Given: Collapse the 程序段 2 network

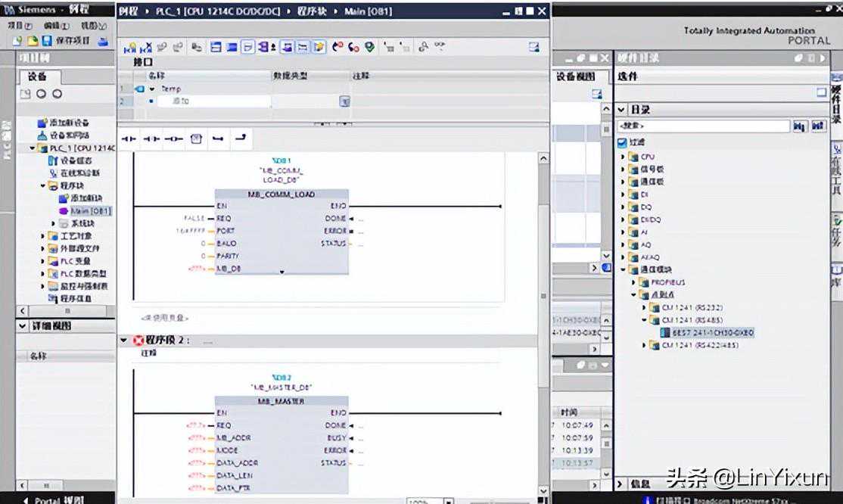Looking at the screenshot, I should point(124,341).
